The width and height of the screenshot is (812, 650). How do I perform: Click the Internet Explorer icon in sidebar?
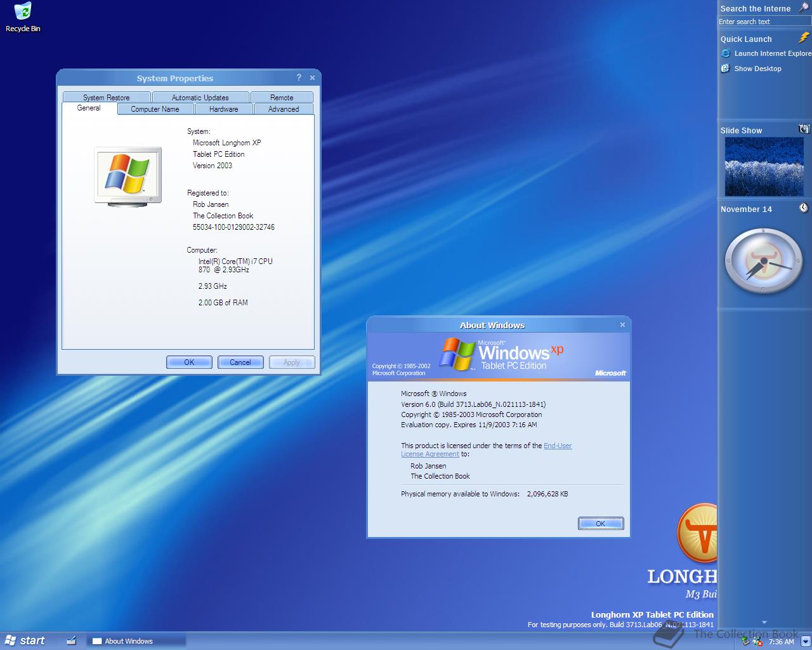tap(726, 53)
